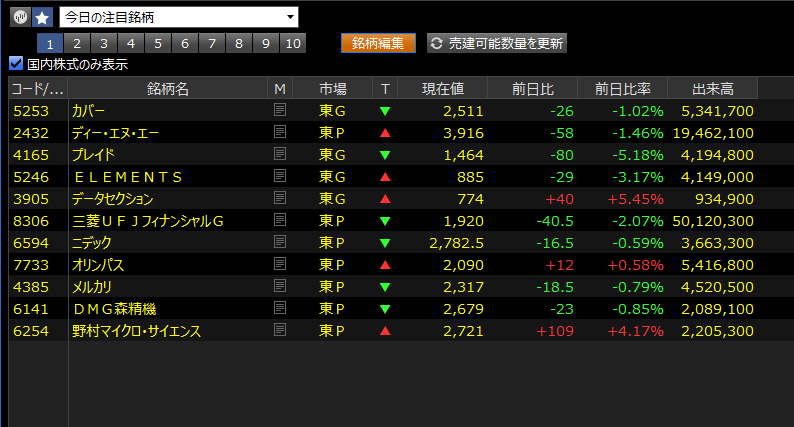This screenshot has height=427, width=794.
Task: Sort by 市場 column header
Action: pos(333,89)
